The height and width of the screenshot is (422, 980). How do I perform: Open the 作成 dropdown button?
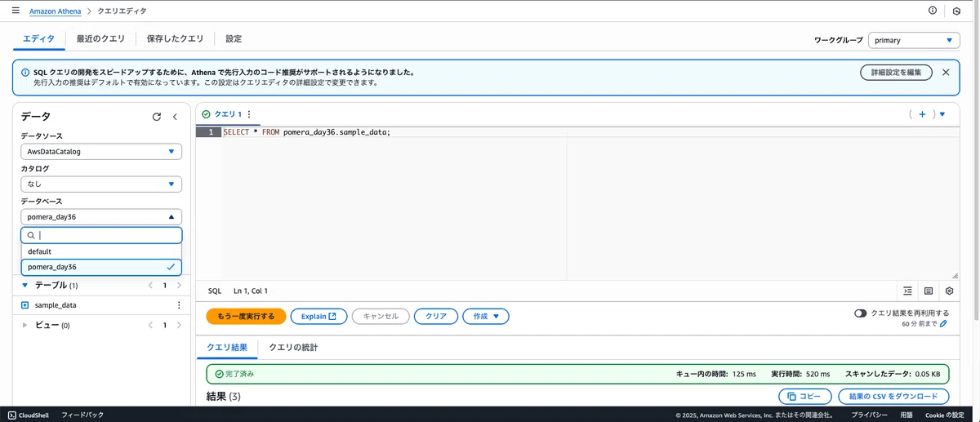tap(486, 316)
